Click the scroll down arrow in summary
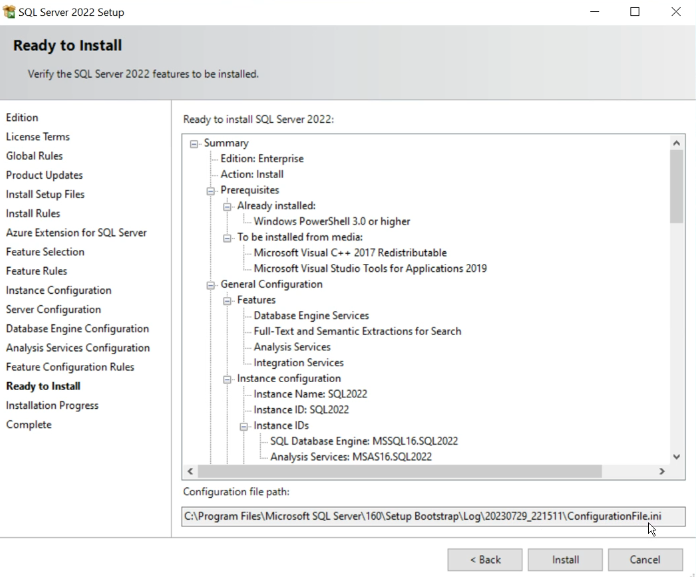The image size is (696, 577). pos(676,457)
